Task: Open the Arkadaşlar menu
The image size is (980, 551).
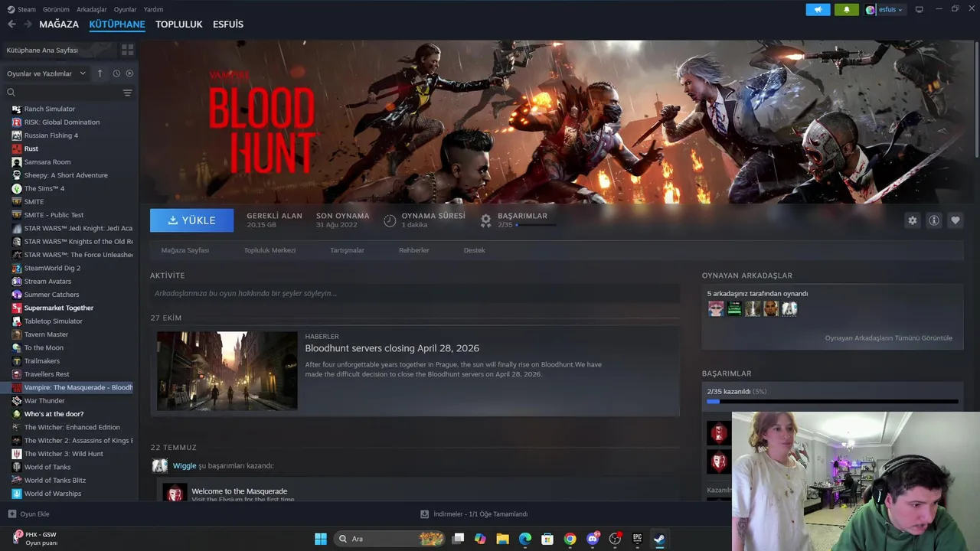Action: pyautogui.click(x=92, y=9)
